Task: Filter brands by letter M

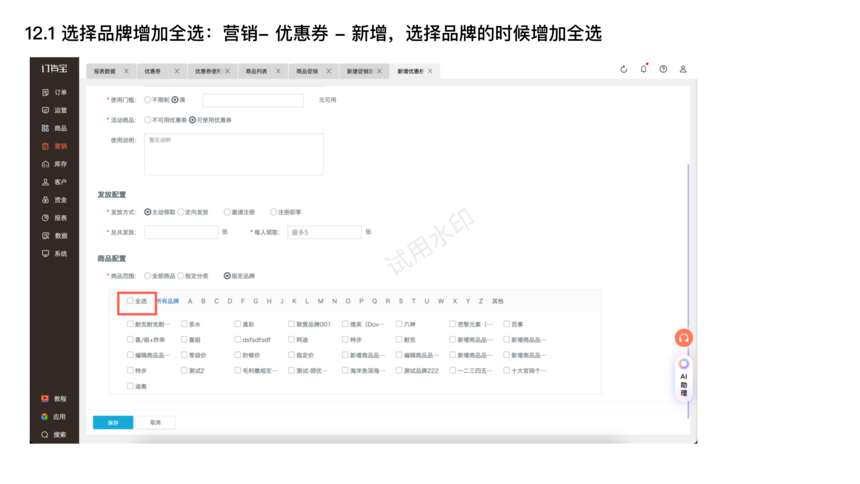Action: point(321,301)
